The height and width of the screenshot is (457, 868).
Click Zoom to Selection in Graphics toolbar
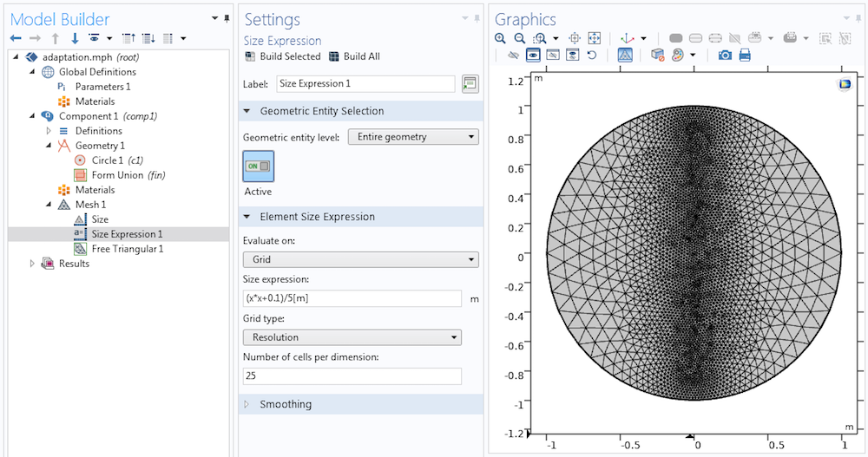click(x=575, y=38)
